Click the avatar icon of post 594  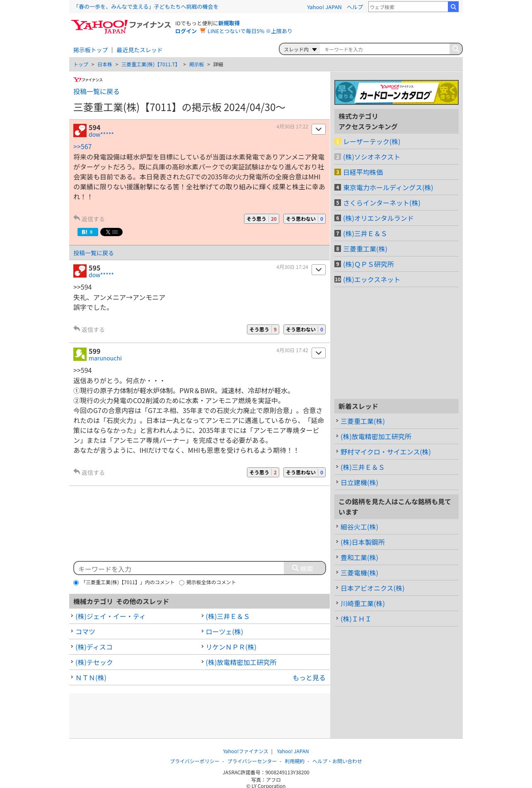pos(80,131)
